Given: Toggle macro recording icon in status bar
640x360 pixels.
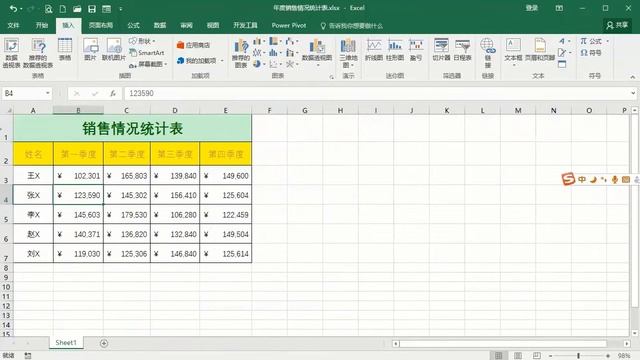Looking at the screenshot, I should [x=27, y=356].
